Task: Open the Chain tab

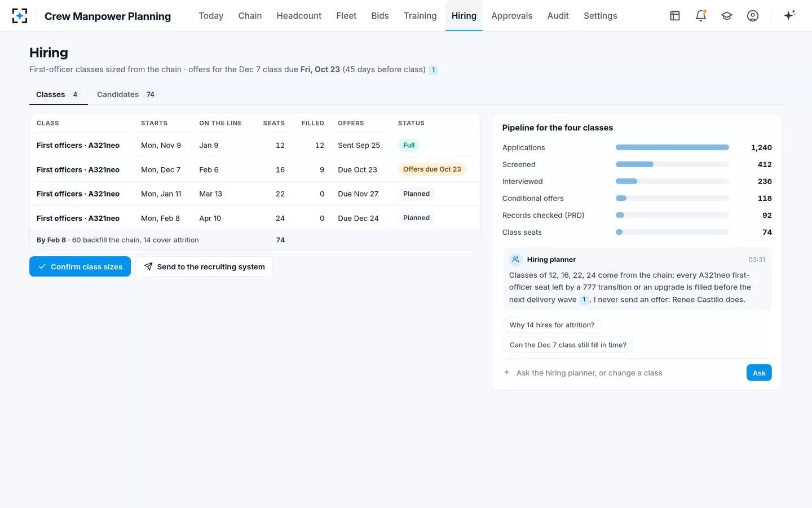Action: pos(250,16)
